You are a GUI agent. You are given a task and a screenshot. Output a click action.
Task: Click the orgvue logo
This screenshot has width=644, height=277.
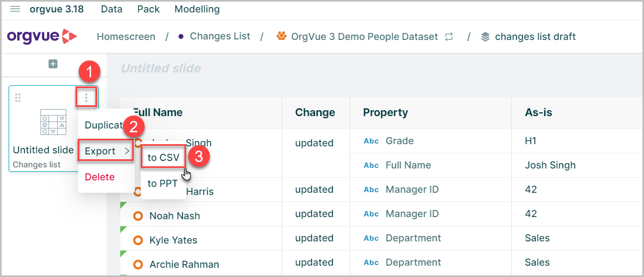pyautogui.click(x=42, y=37)
